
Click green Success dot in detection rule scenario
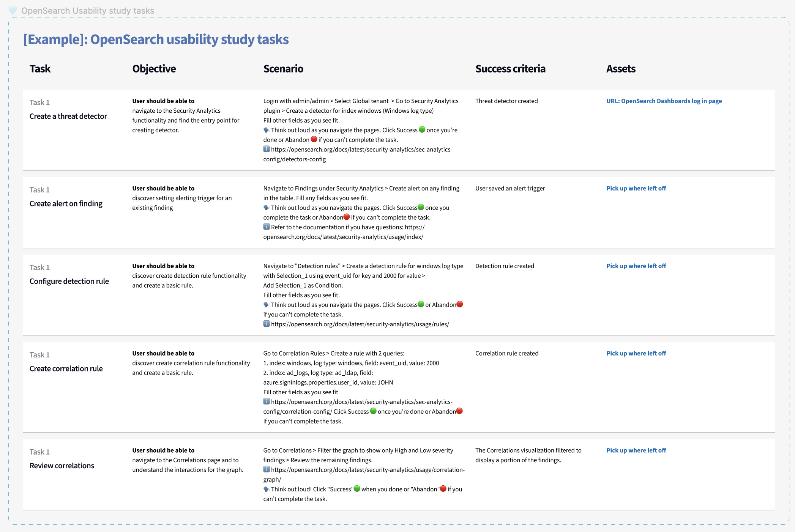[x=421, y=304]
